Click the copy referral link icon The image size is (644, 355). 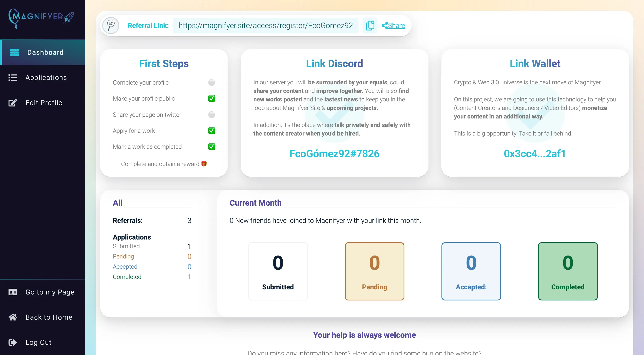[x=370, y=26]
